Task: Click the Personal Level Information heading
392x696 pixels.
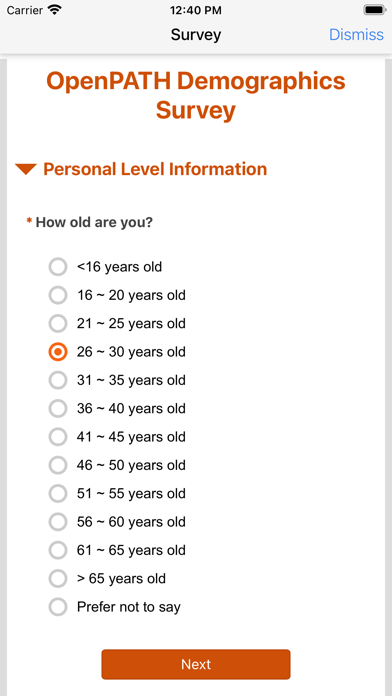Action: pyautogui.click(x=155, y=169)
